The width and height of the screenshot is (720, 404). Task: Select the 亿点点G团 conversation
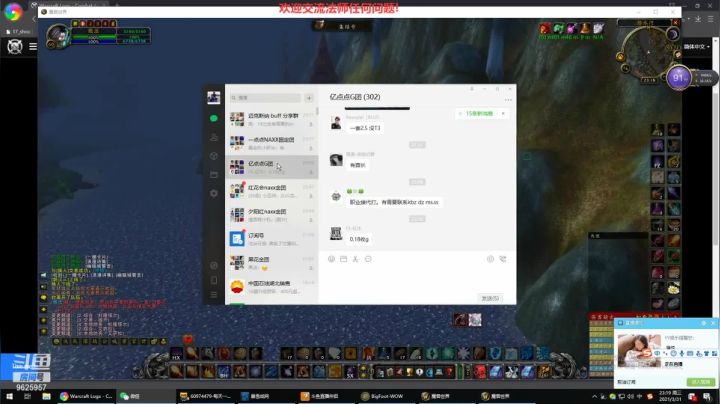(x=271, y=167)
